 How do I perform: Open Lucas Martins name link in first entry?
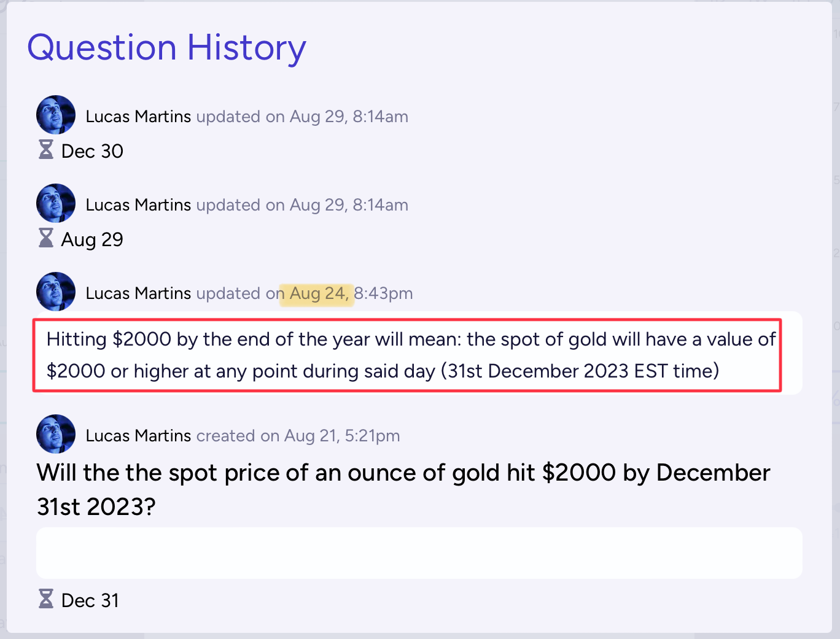point(138,117)
